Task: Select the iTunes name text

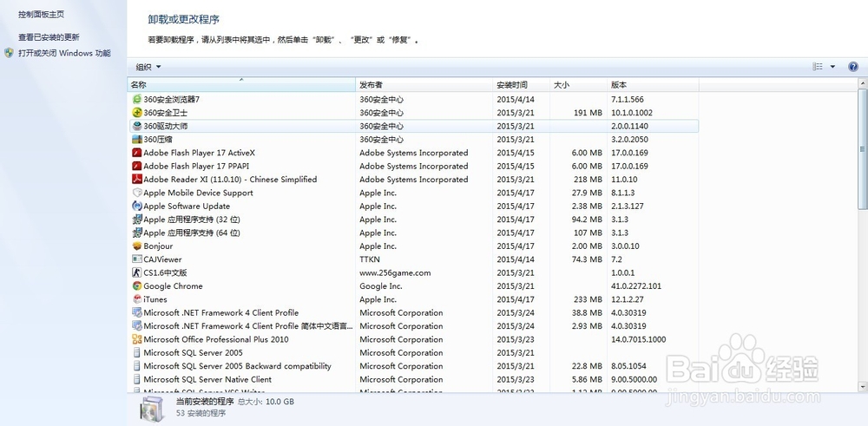Action: (x=155, y=299)
